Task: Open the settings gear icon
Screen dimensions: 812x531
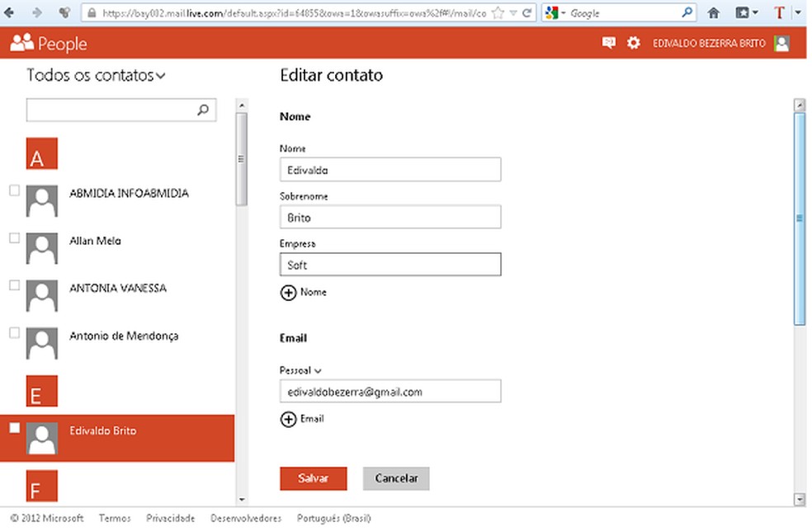Action: 633,43
